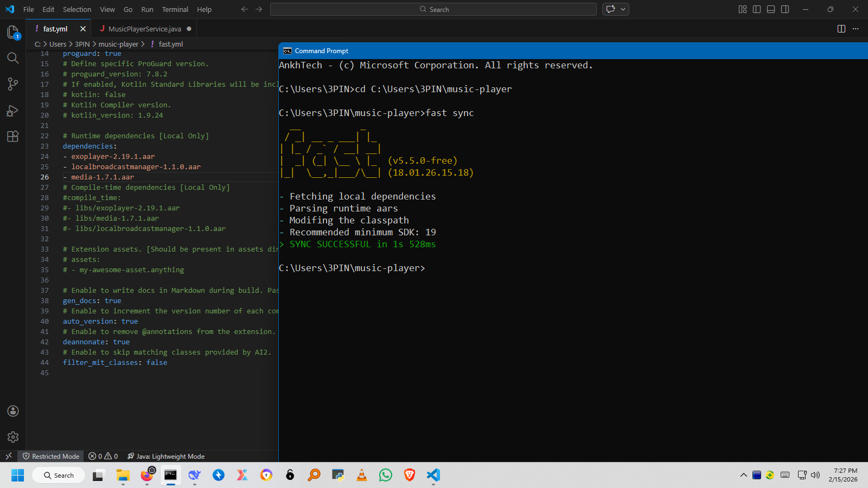Image resolution: width=868 pixels, height=488 pixels.
Task: Open the Accounts icon in the activity bar
Action: (13, 411)
